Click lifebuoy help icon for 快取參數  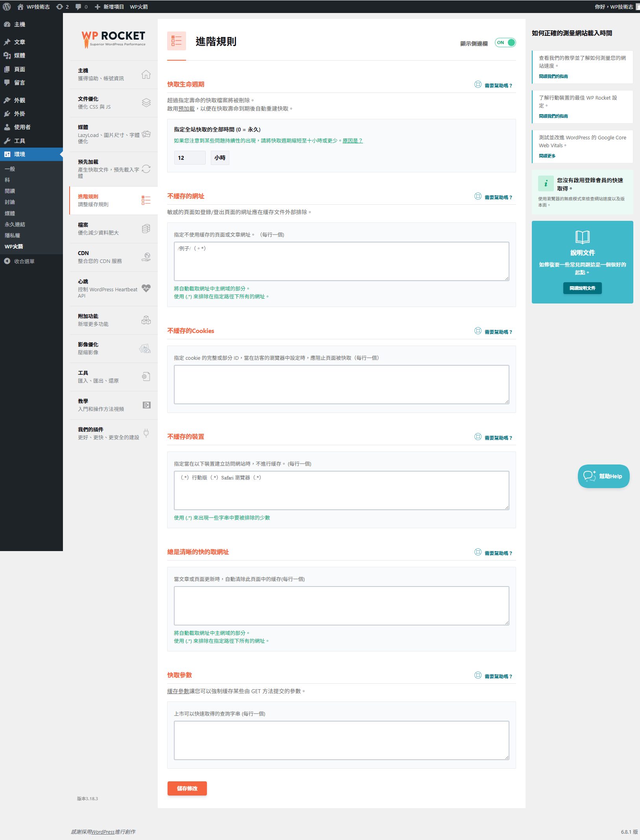[x=478, y=675]
